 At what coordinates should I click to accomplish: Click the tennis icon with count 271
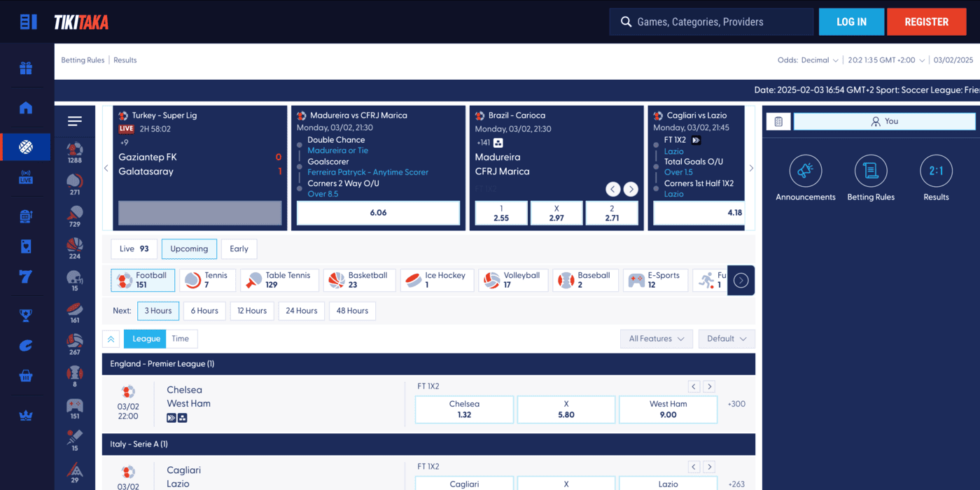[75, 185]
